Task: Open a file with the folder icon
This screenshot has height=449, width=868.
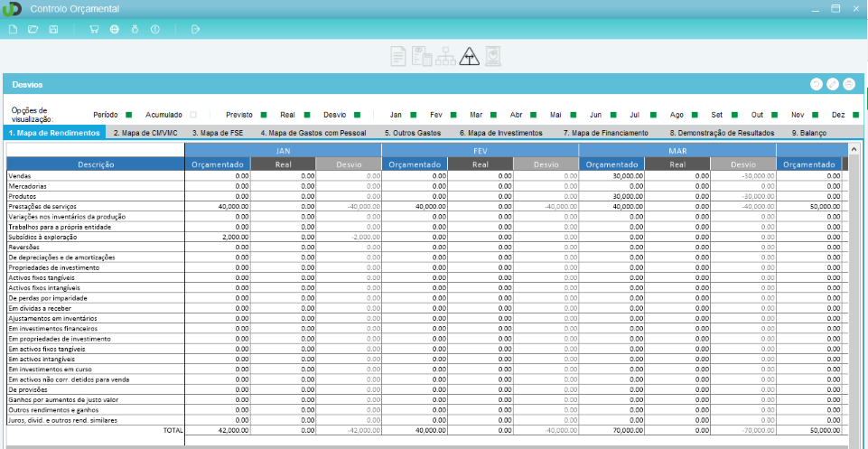Action: [33, 29]
